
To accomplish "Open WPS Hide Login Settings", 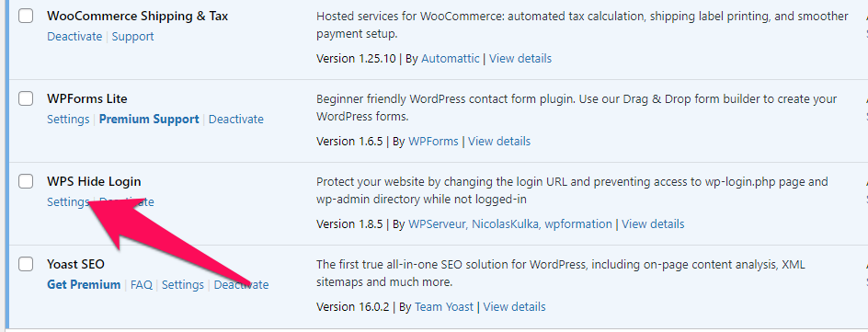I will point(68,202).
